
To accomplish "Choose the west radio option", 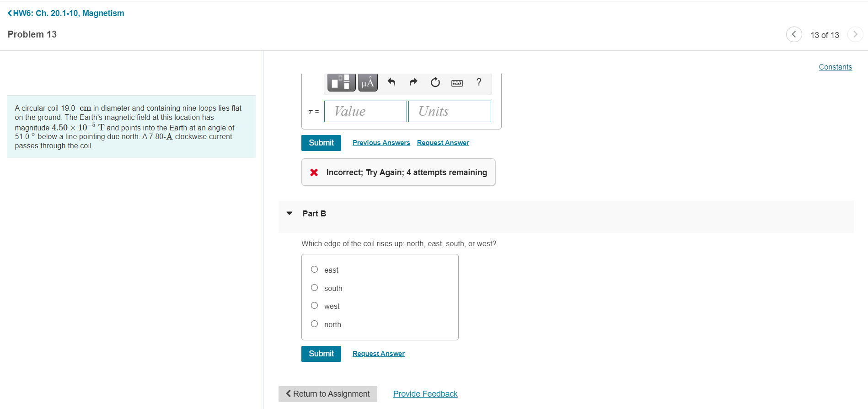I will coord(314,306).
